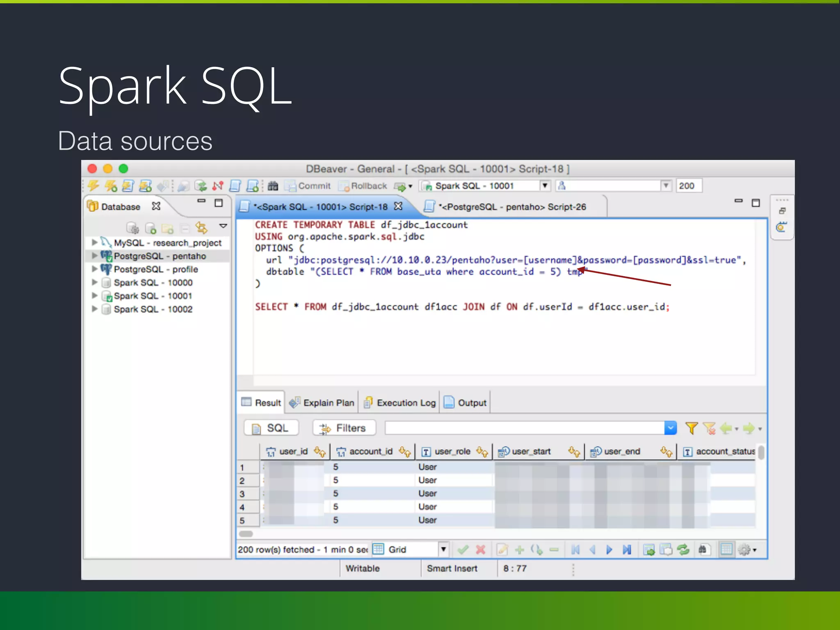The height and width of the screenshot is (630, 840).
Task: Go to the next row arrow icon
Action: [x=609, y=549]
